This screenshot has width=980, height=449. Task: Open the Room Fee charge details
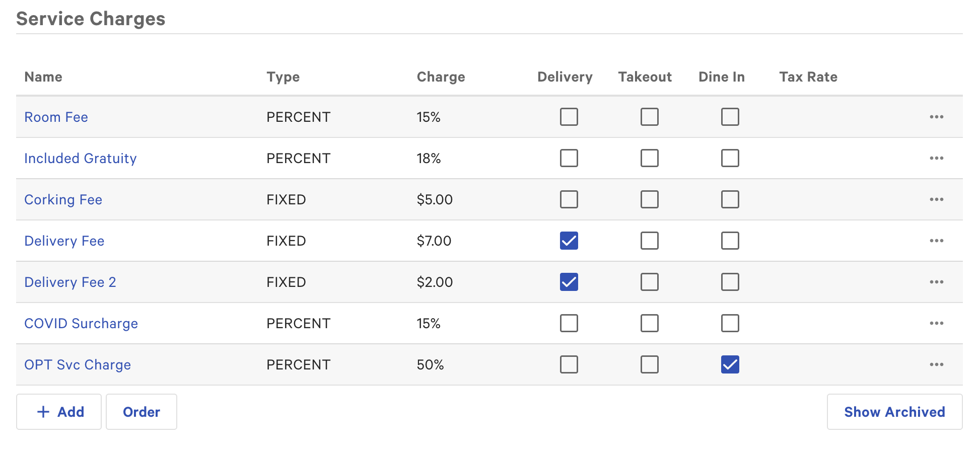coord(56,117)
